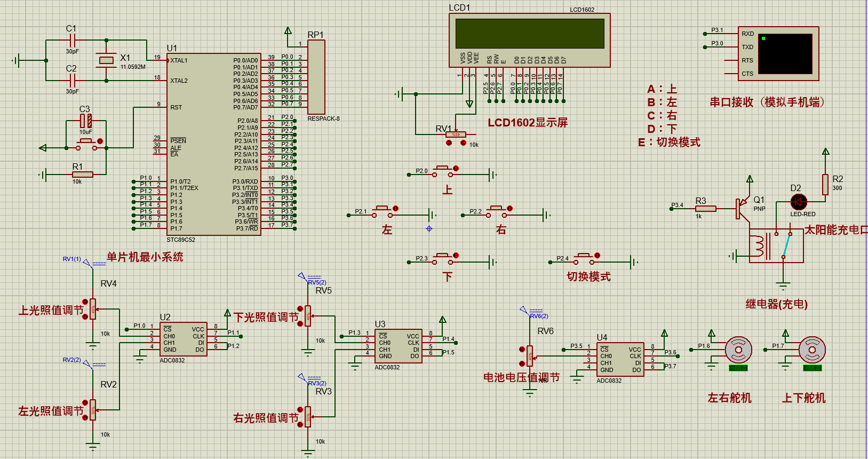Select the ADC0832 chip labeled U2

tap(183, 339)
